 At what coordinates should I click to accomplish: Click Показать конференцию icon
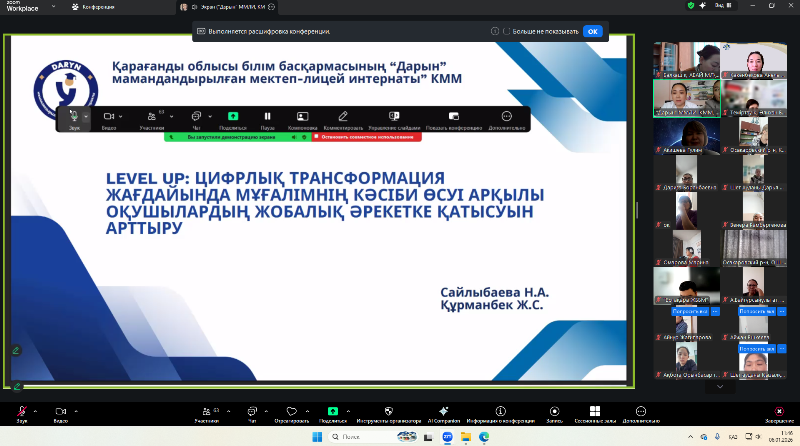click(454, 116)
